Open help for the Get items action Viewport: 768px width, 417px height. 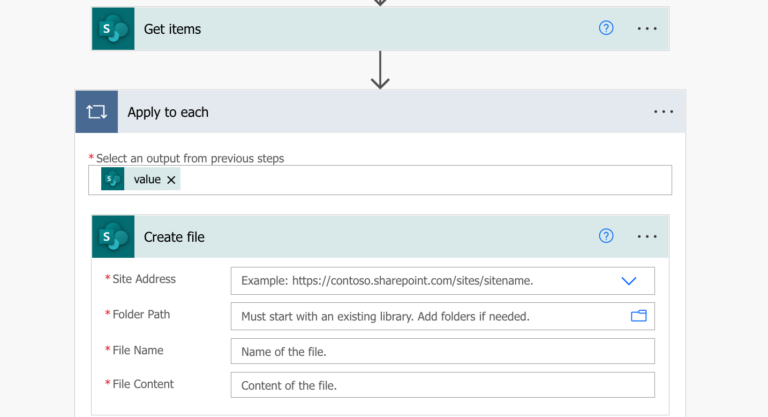tap(606, 28)
